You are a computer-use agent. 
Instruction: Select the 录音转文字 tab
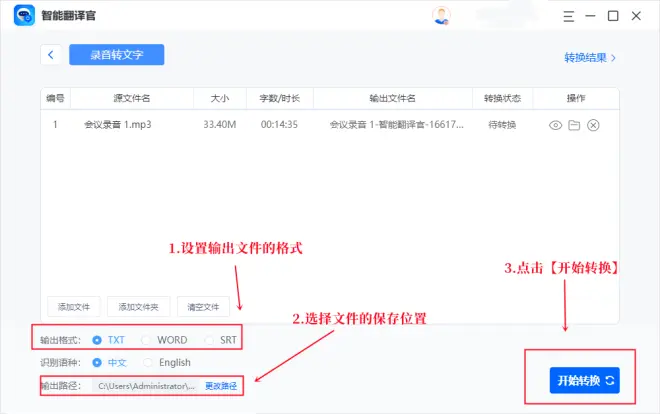click(117, 55)
